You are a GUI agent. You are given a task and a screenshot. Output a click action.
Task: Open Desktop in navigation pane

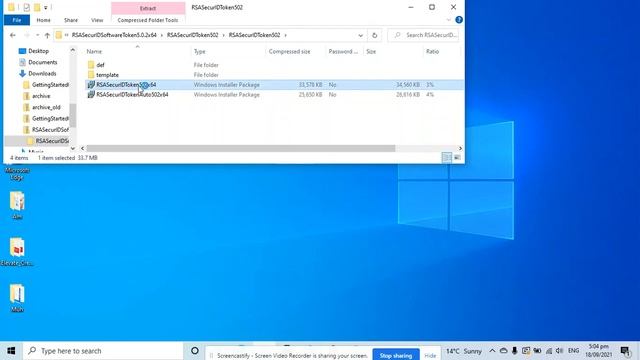coord(38,51)
